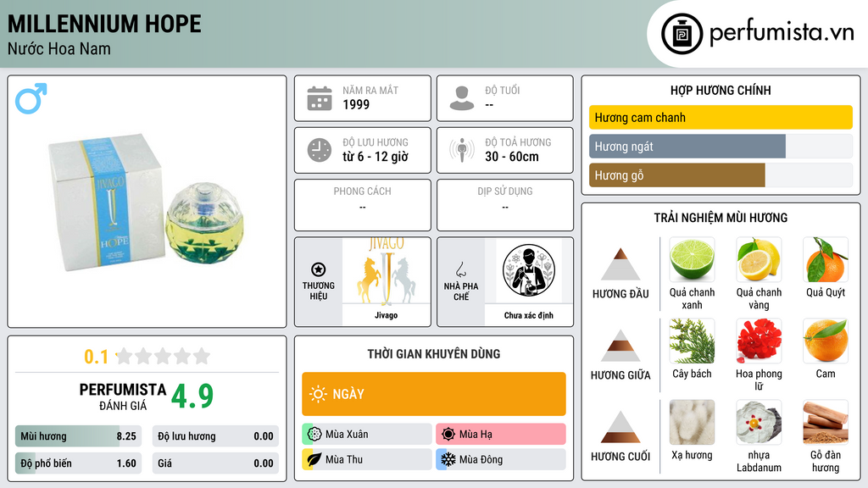
Task: Select the Mùa Hạ season tag
Action: point(501,434)
